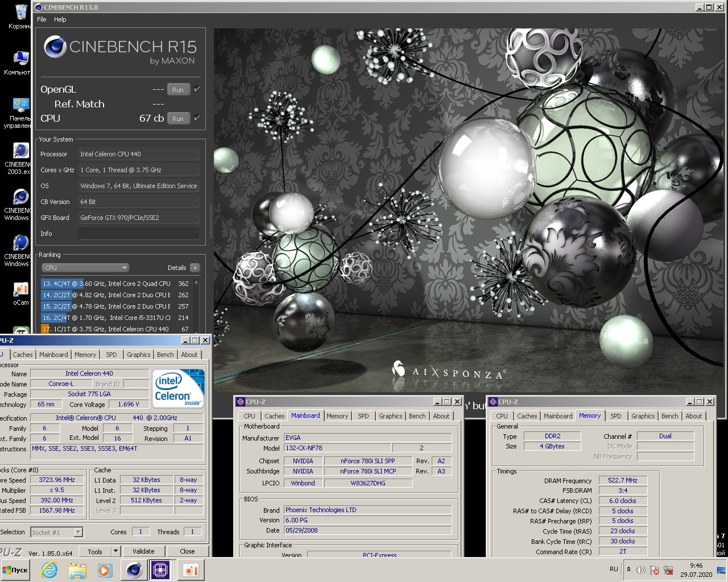Click the CPU-Z Memory window title icon

tap(493, 402)
